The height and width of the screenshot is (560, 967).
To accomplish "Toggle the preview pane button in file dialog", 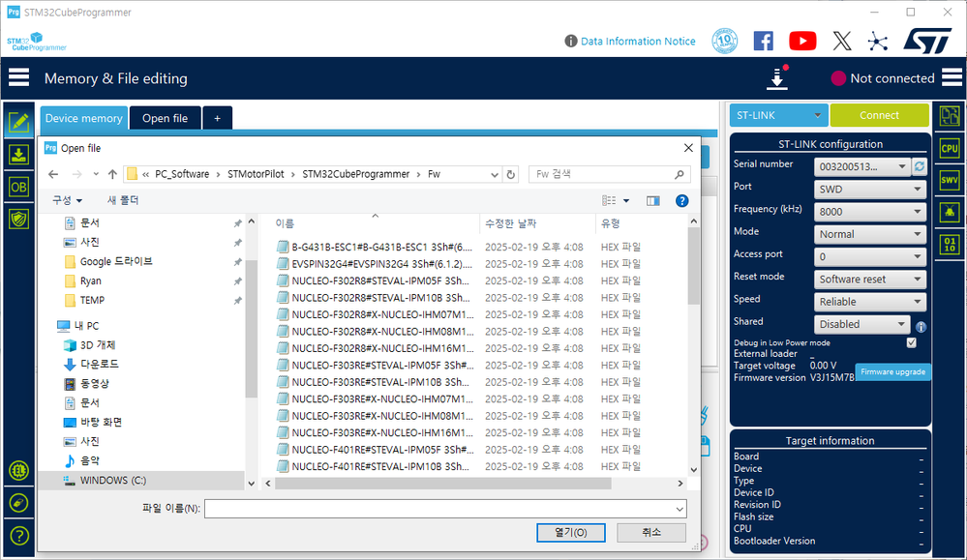I will point(653,201).
